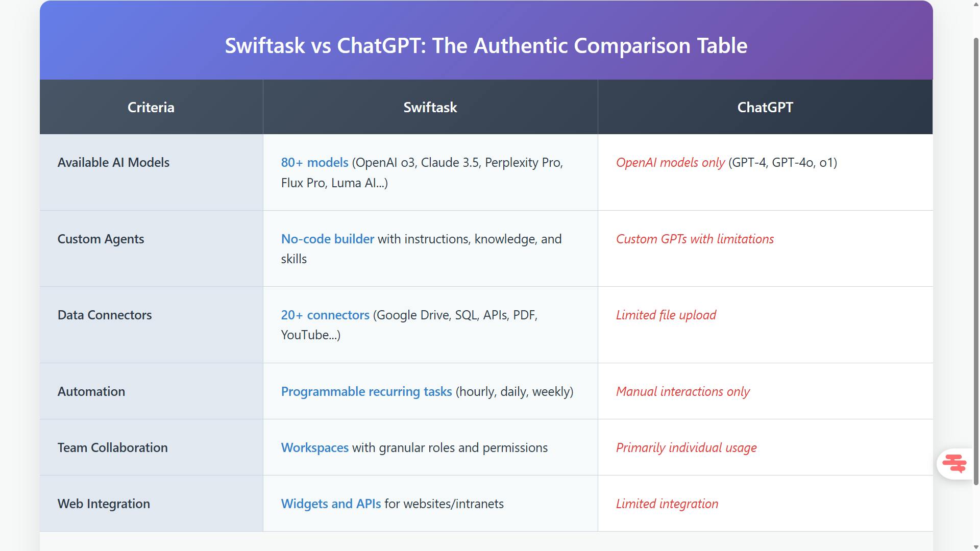Click the "Manual interactions only" text

682,391
